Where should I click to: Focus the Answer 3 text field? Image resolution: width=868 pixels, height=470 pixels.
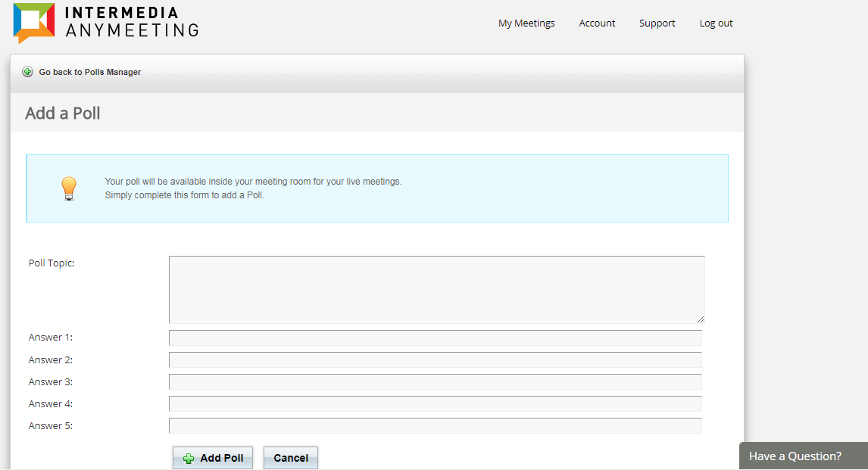coord(435,381)
